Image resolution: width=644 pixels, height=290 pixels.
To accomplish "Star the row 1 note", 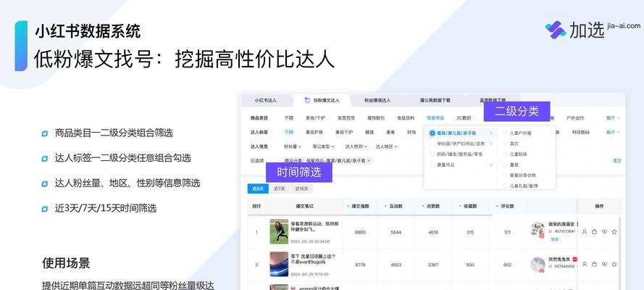I will tap(614, 232).
